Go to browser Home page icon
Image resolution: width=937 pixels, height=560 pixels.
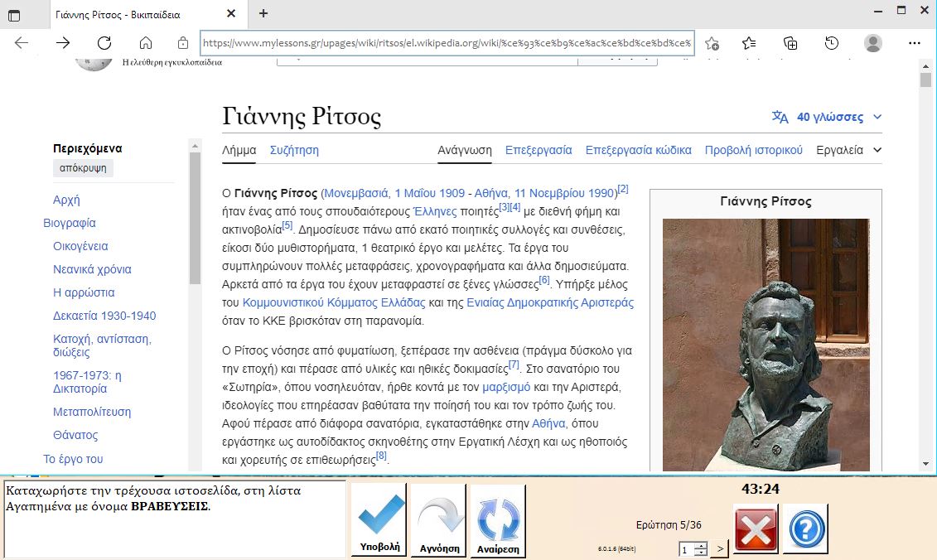(x=146, y=43)
